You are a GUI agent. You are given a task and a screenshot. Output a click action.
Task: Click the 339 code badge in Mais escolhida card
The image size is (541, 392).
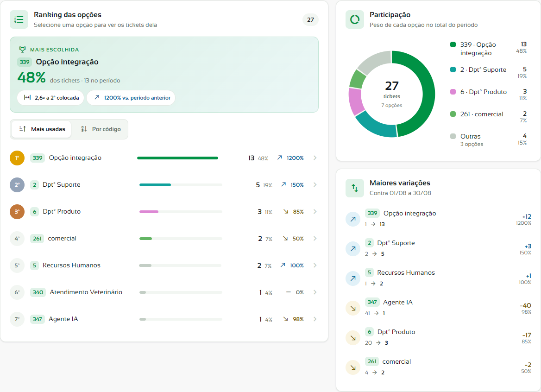tap(25, 62)
